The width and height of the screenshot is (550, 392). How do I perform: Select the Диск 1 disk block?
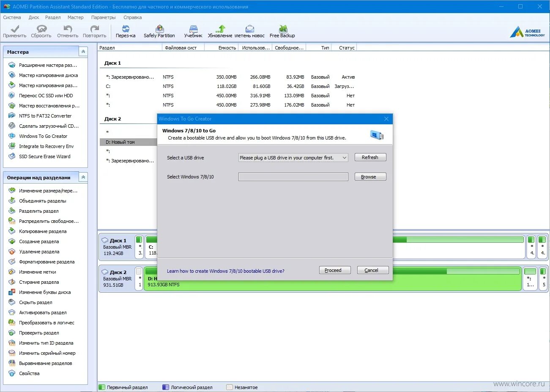pyautogui.click(x=117, y=247)
